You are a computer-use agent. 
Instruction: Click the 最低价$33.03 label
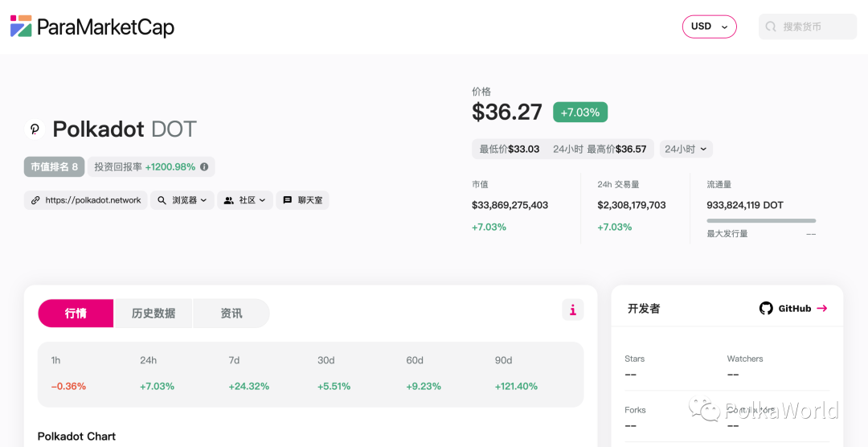click(510, 149)
